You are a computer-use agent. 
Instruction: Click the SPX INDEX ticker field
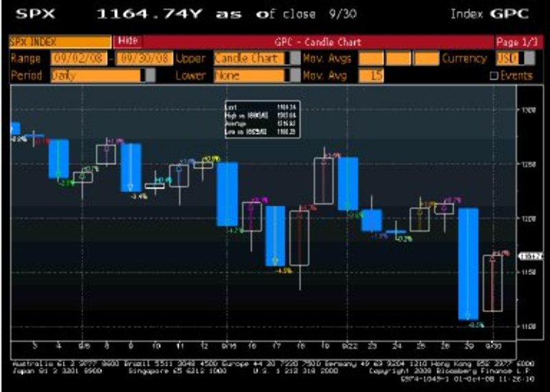pyautogui.click(x=58, y=42)
